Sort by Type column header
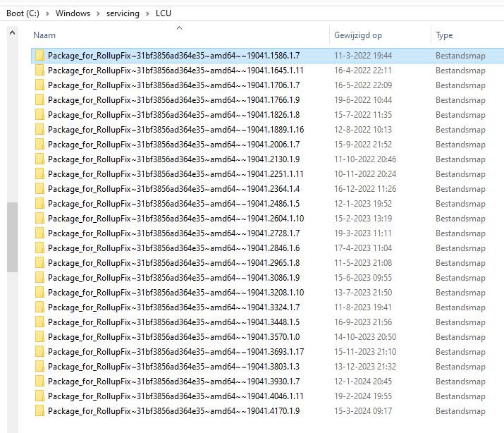Screen dimensions: 504x433 click(x=444, y=35)
